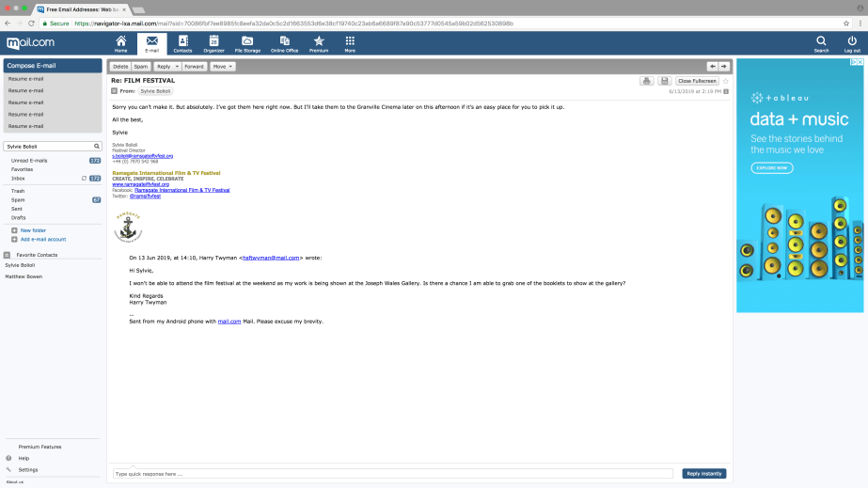
Task: Collapse the Favorite Contacts section icon
Action: click(x=7, y=255)
